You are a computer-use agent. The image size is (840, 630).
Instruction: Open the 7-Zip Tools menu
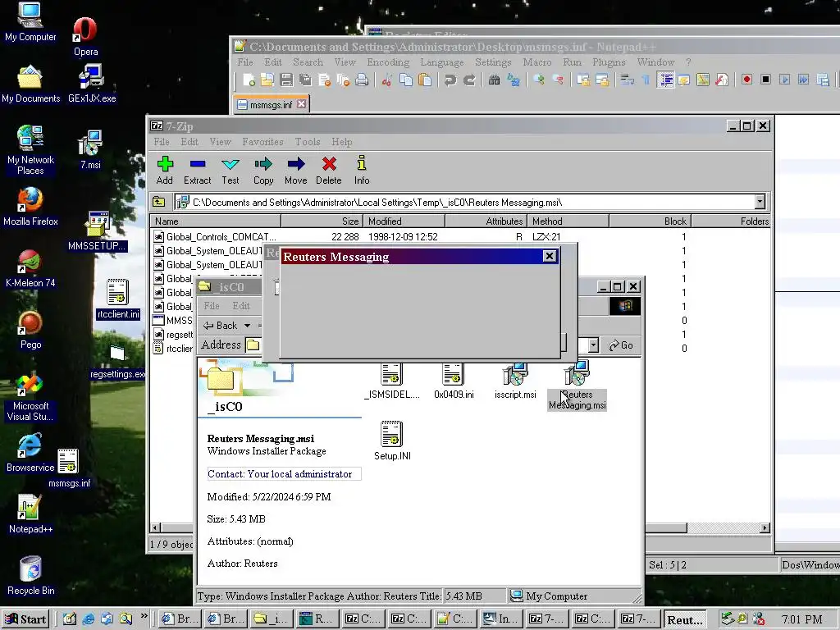tap(308, 142)
